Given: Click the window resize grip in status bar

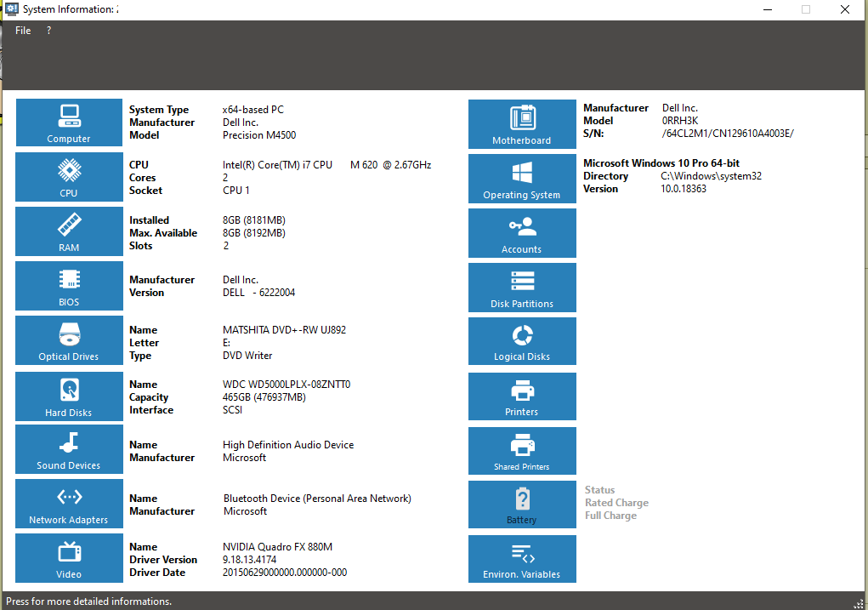Looking at the screenshot, I should click(859, 603).
